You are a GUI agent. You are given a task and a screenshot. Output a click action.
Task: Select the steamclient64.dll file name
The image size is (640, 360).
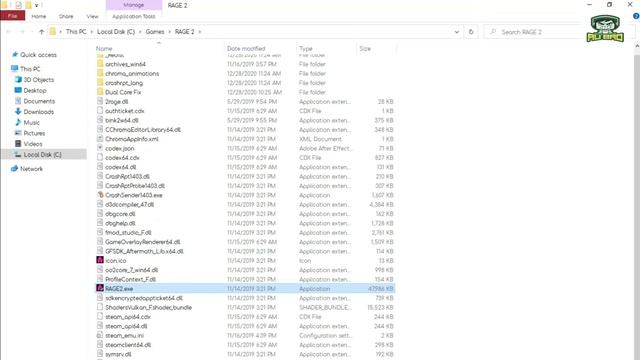[x=128, y=345]
